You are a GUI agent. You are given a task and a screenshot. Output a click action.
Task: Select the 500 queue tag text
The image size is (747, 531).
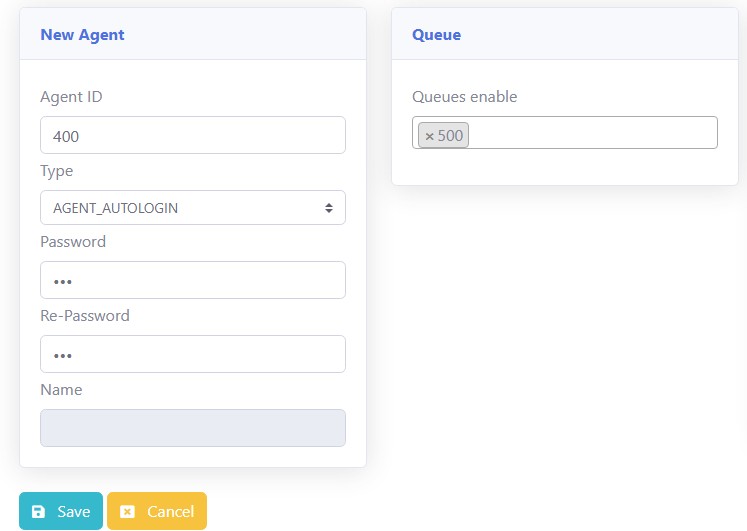point(451,135)
